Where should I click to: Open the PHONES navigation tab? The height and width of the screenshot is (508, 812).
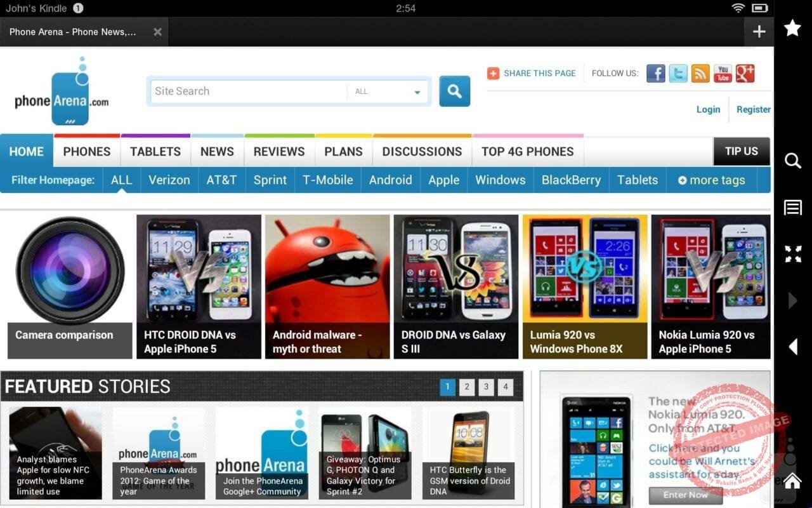87,151
